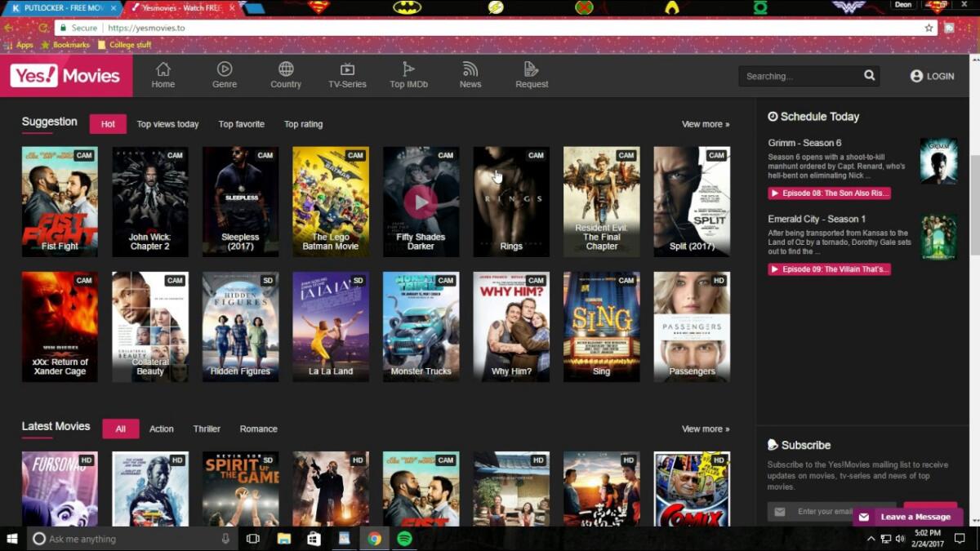Select the Top rating tab
Image resolution: width=980 pixels, height=551 pixels.
point(303,123)
